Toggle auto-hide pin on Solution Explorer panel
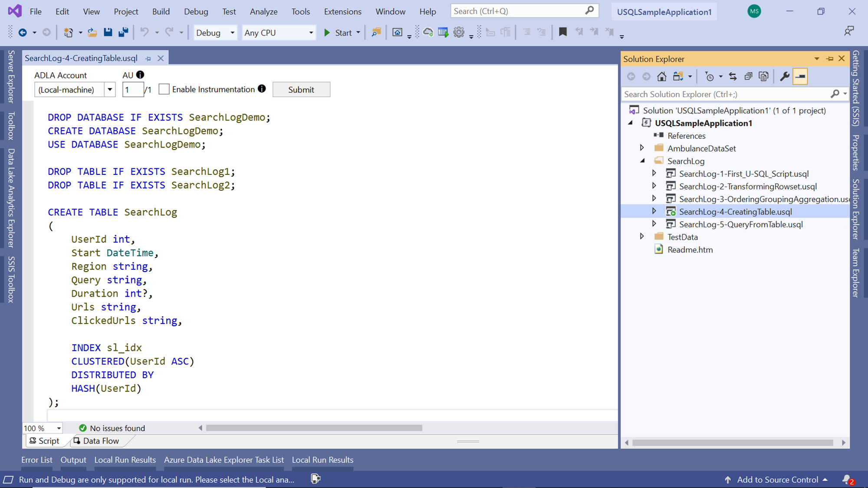The width and height of the screenshot is (868, 488). tap(829, 59)
